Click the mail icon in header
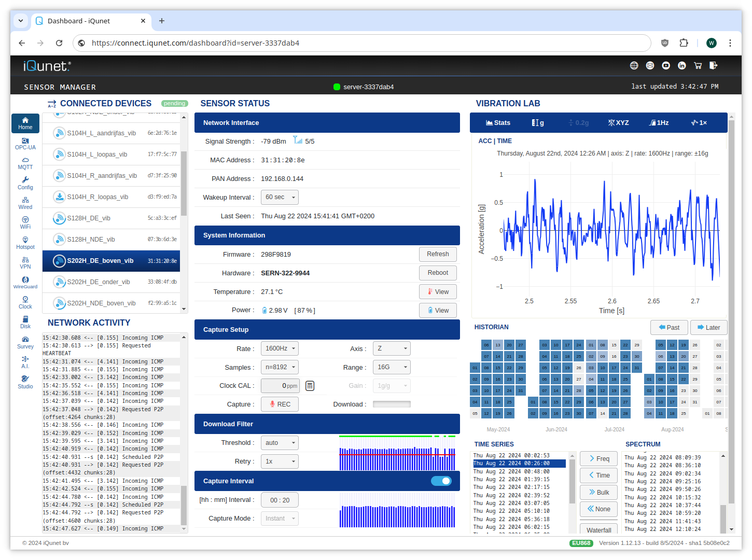This screenshot has height=560, width=752. 650,65
